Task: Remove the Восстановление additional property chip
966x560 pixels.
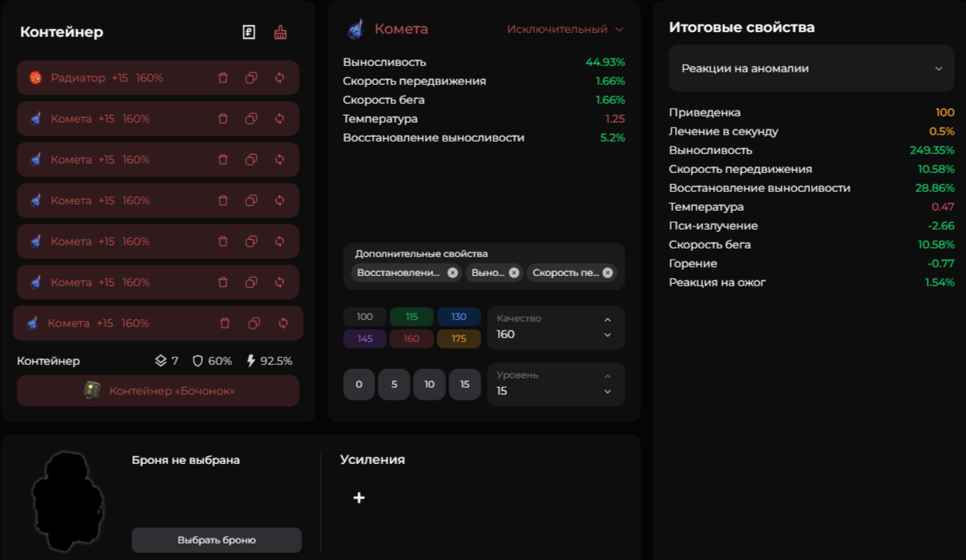Action: (452, 273)
